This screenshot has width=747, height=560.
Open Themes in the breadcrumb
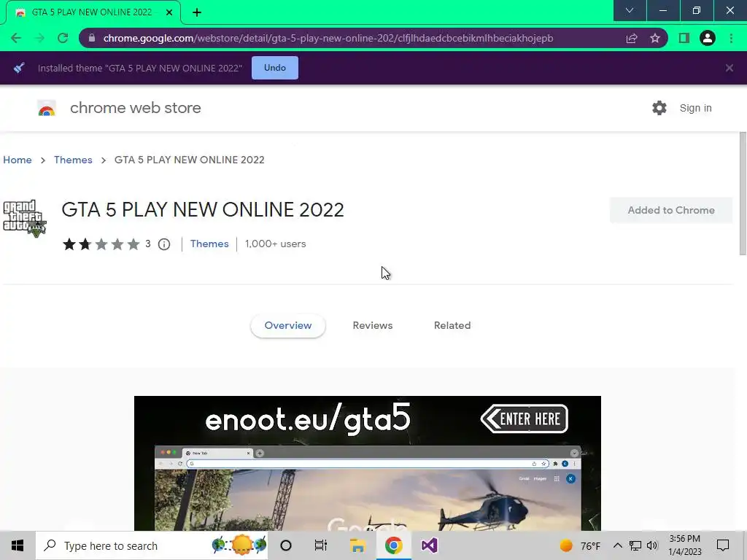tap(73, 160)
